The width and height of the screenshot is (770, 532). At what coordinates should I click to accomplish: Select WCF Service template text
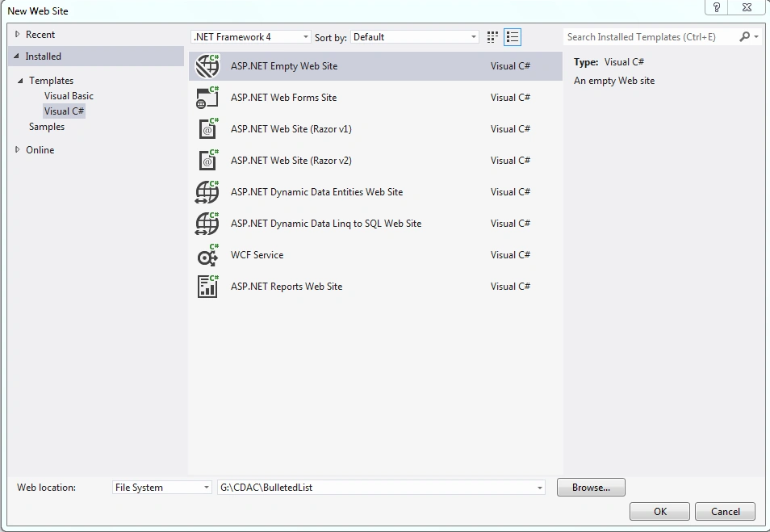tap(257, 254)
